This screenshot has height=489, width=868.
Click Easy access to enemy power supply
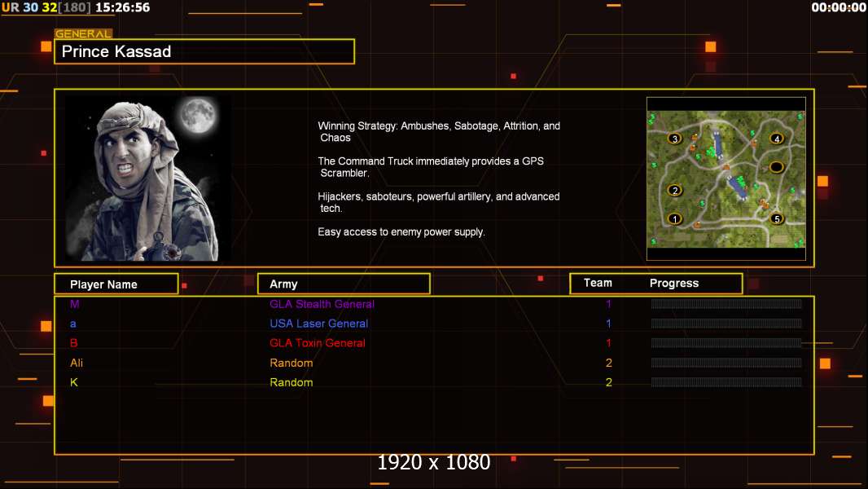401,232
